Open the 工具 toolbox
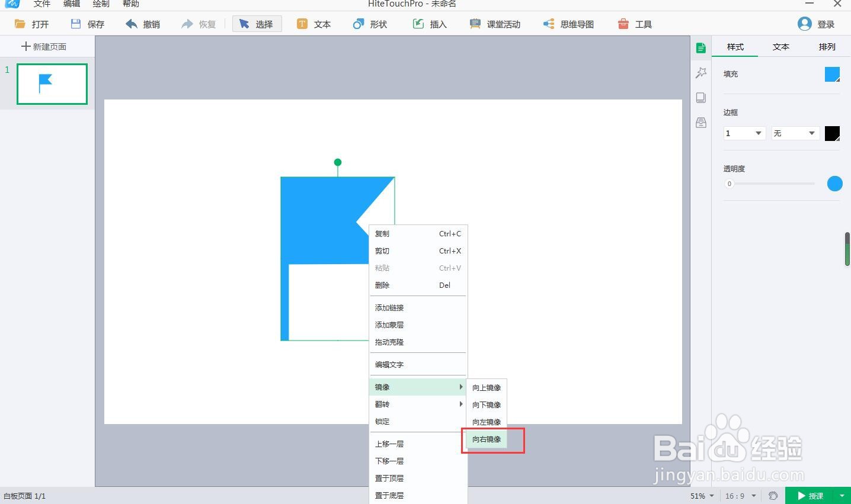Viewport: 851px width, 504px height. [634, 24]
